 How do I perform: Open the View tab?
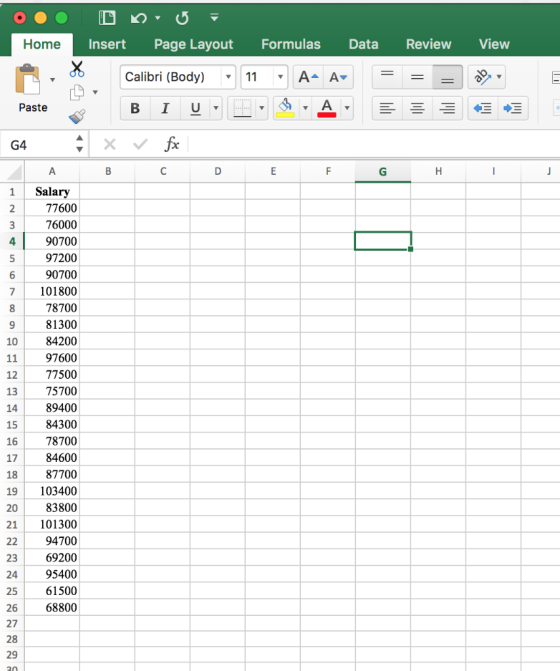click(495, 44)
